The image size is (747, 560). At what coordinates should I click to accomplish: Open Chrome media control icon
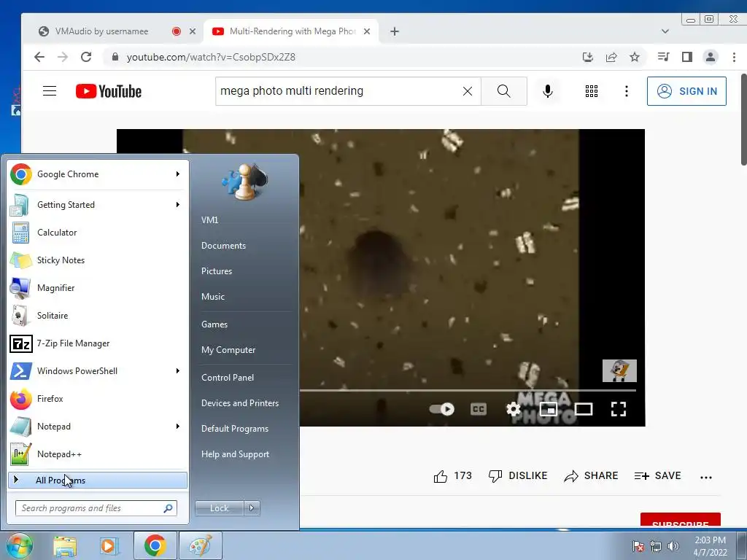663,57
